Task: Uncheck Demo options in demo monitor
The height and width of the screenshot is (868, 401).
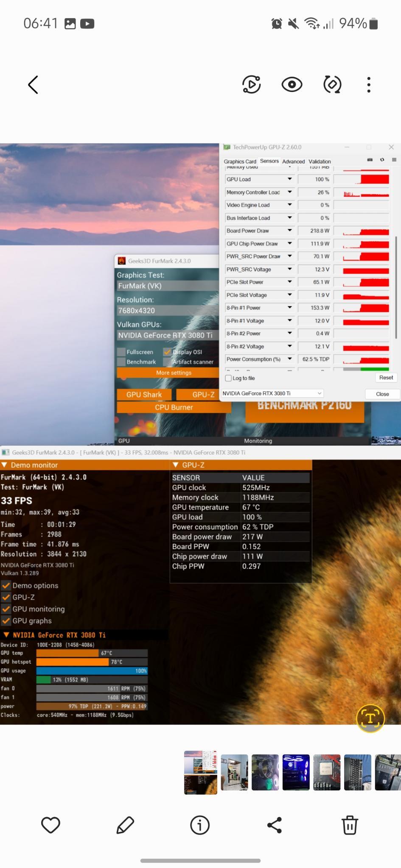Action: click(x=6, y=586)
